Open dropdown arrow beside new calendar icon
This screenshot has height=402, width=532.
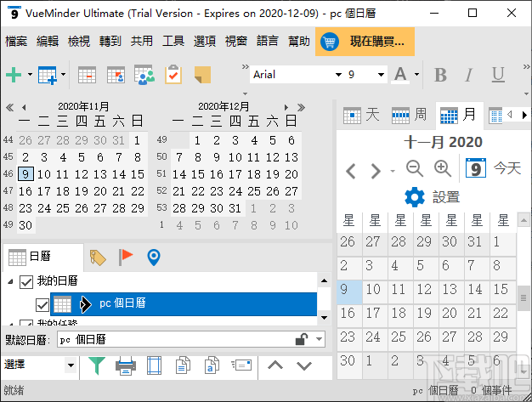click(63, 75)
